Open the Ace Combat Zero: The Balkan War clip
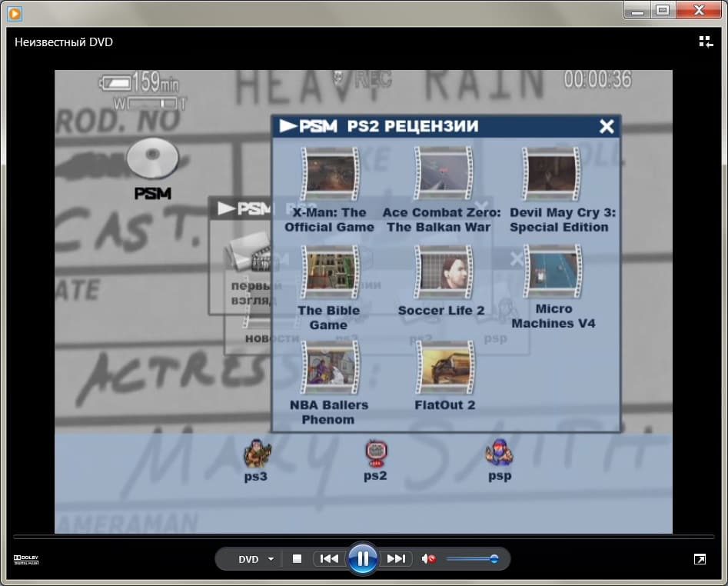 pos(444,173)
